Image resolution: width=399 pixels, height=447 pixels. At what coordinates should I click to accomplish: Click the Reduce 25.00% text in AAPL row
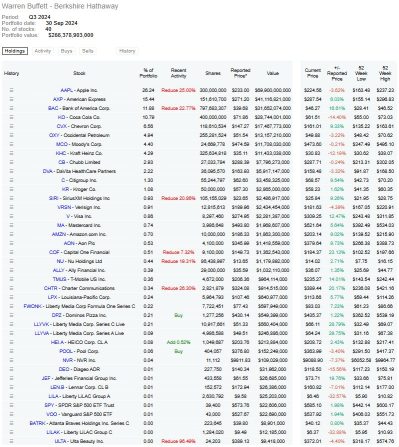coord(178,90)
